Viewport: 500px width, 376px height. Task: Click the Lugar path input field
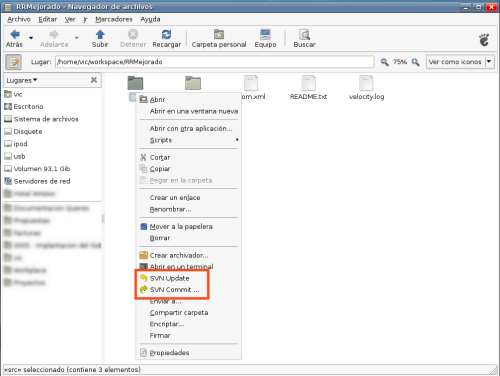pyautogui.click(x=215, y=62)
